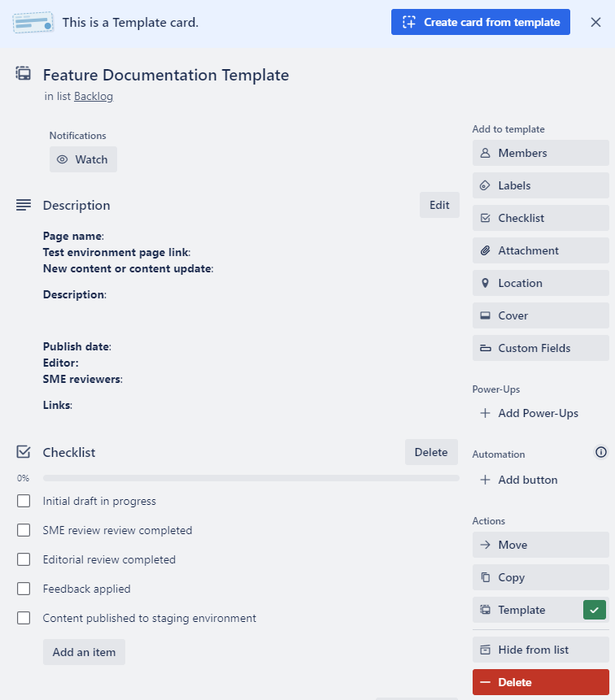615x700 pixels.
Task: Click the checklist progress bar
Action: click(251, 478)
